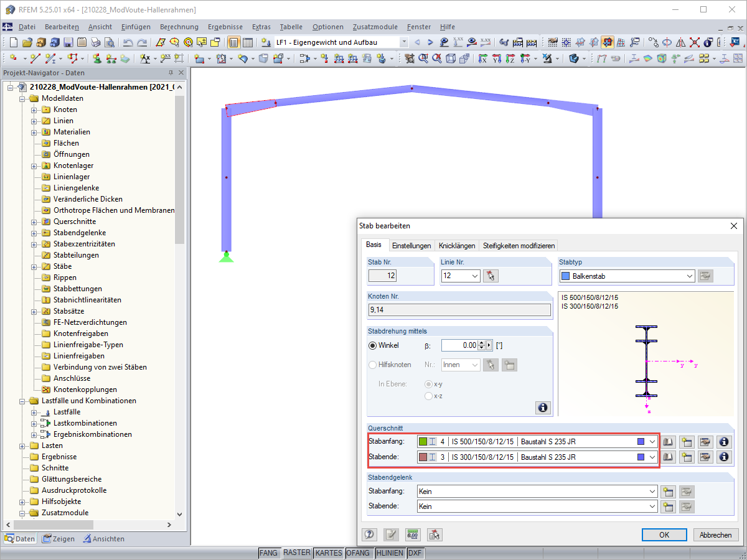Open Stabende cross-section dropdown

(x=652, y=457)
